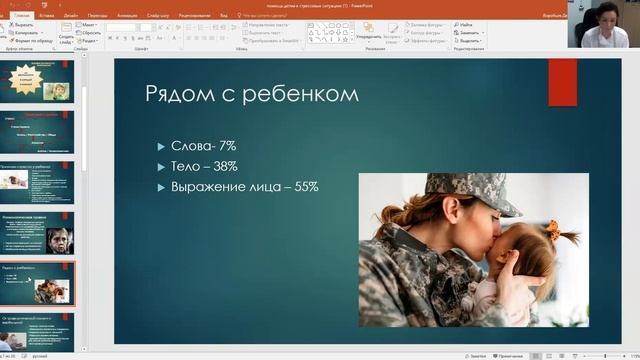Toggle italic К formatting
Screen dimensions: 640x360
click(x=118, y=38)
